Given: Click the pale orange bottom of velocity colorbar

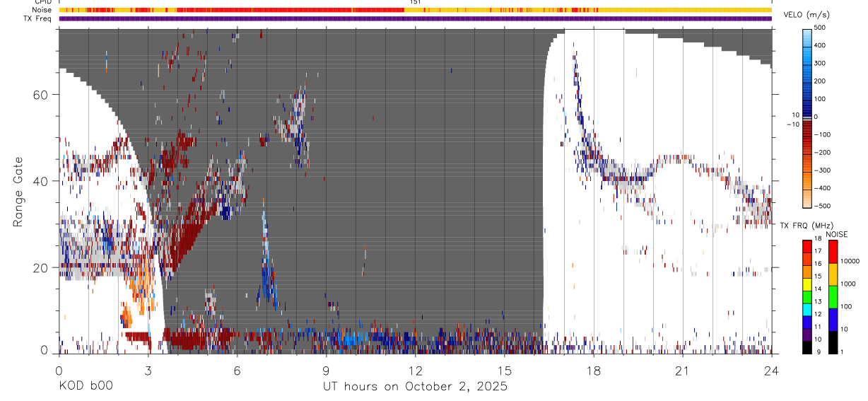Looking at the screenshot, I should click(x=807, y=200).
